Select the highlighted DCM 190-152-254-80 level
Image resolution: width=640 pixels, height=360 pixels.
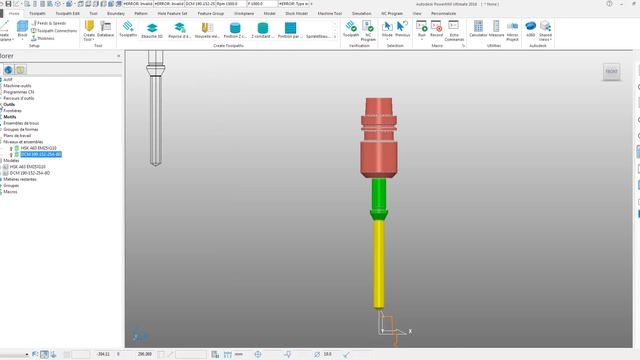point(41,154)
